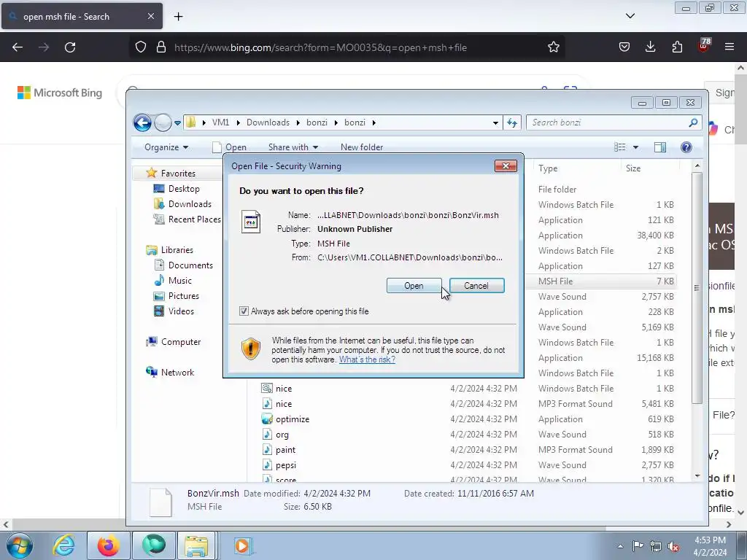Click the Firefox taskbar icon
The image size is (747, 560).
(108, 545)
